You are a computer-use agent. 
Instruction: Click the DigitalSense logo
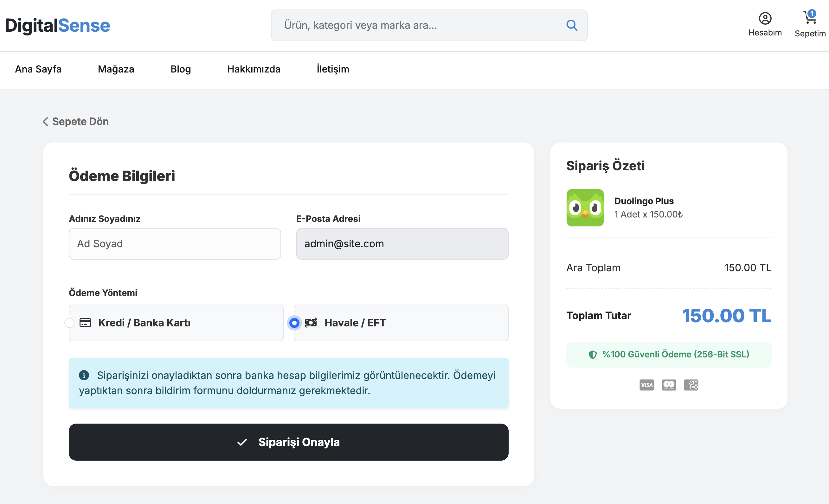[x=58, y=25]
